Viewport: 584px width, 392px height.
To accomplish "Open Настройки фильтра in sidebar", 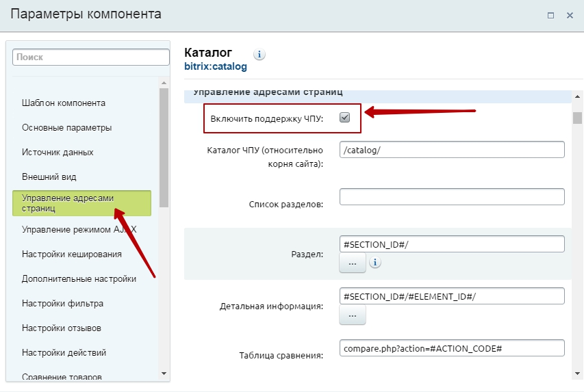I will coord(62,304).
